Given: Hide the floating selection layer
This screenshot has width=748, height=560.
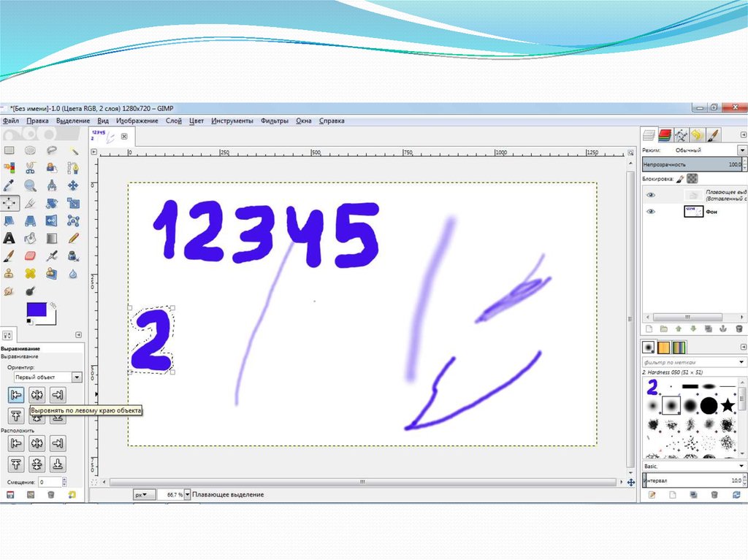Looking at the screenshot, I should coord(651,195).
